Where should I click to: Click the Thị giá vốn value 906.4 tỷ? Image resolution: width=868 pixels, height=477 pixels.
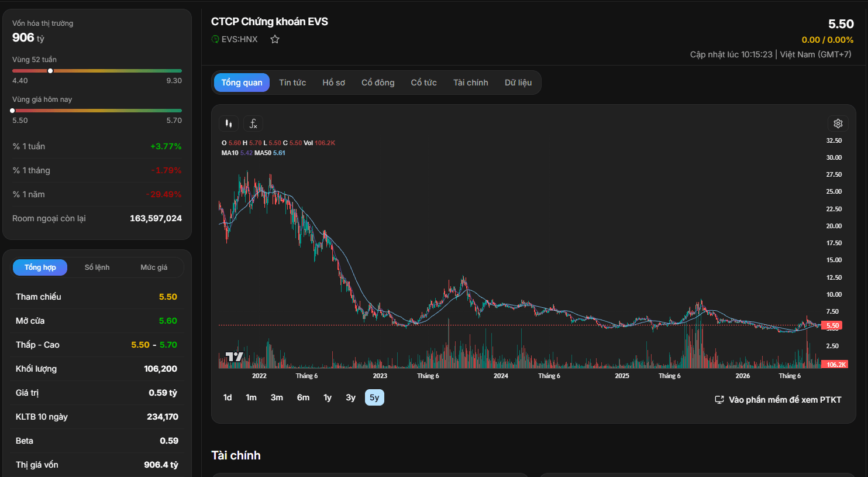click(161, 465)
